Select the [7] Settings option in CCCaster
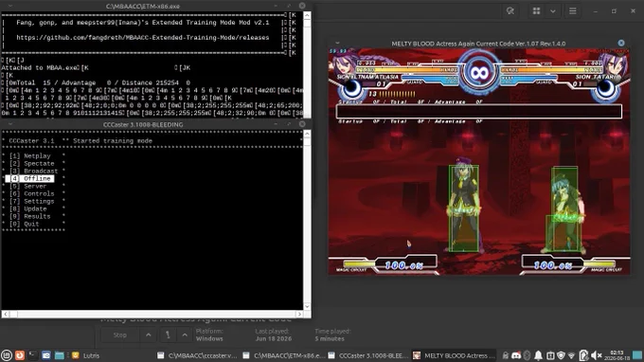This screenshot has height=362, width=644. click(32, 201)
